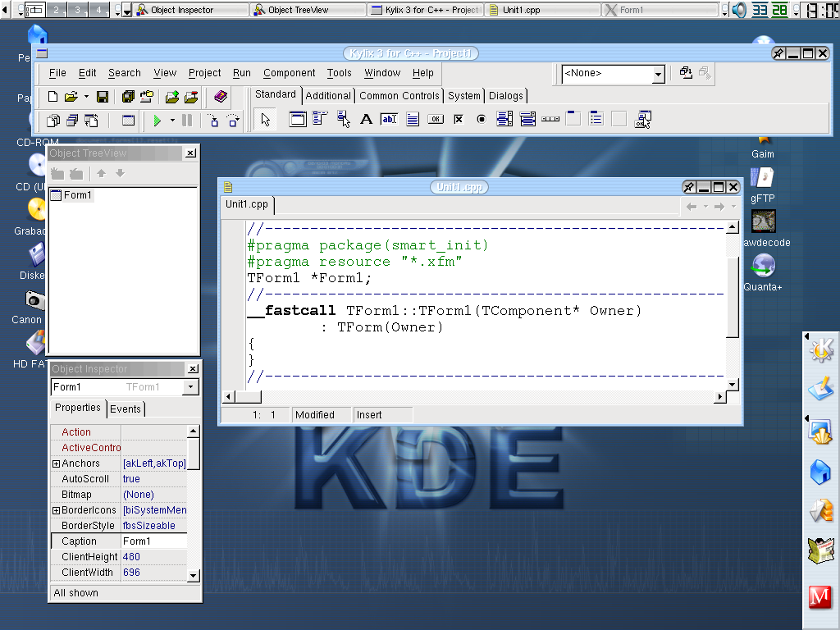Click the Trace Into debug icon
840x630 pixels.
pyautogui.click(x=213, y=121)
